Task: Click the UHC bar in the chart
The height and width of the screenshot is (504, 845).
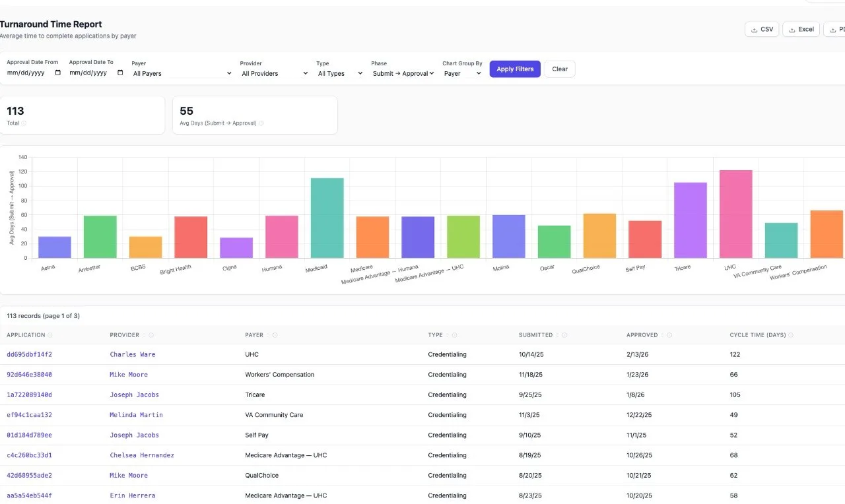Action: pyautogui.click(x=736, y=214)
